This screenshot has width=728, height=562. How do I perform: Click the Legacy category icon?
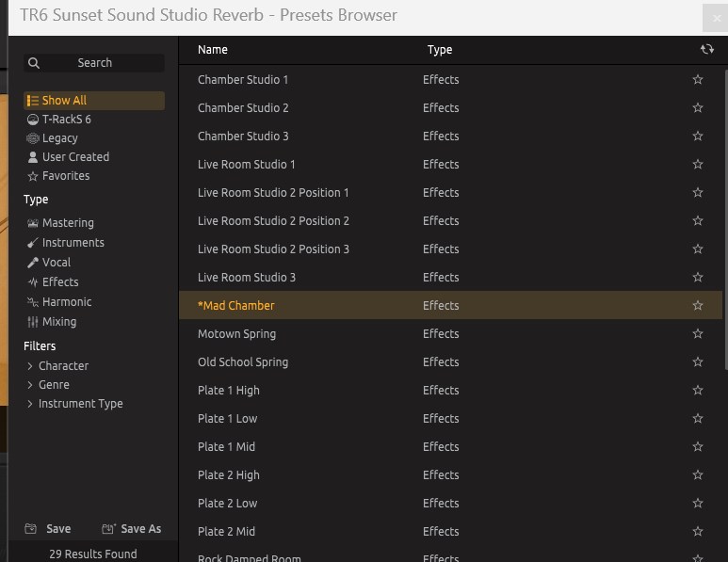point(33,138)
